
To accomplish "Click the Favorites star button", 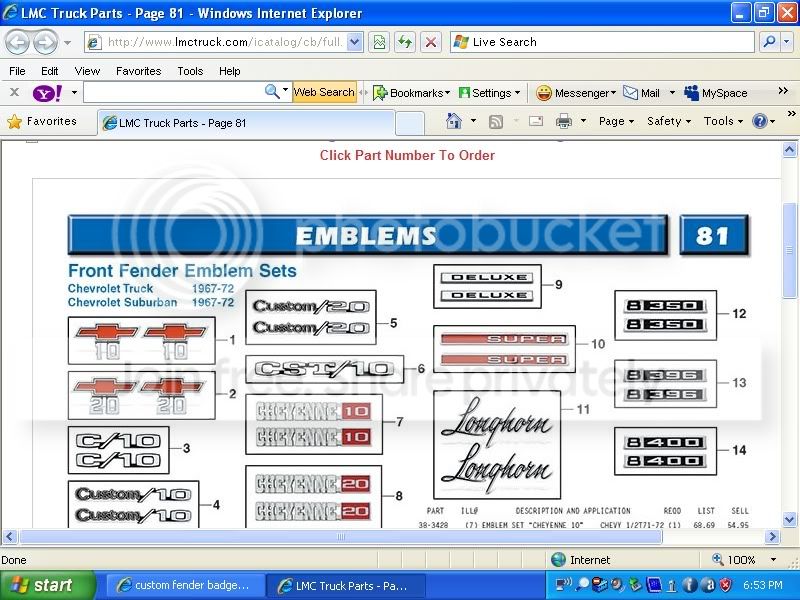I will (x=42, y=121).
